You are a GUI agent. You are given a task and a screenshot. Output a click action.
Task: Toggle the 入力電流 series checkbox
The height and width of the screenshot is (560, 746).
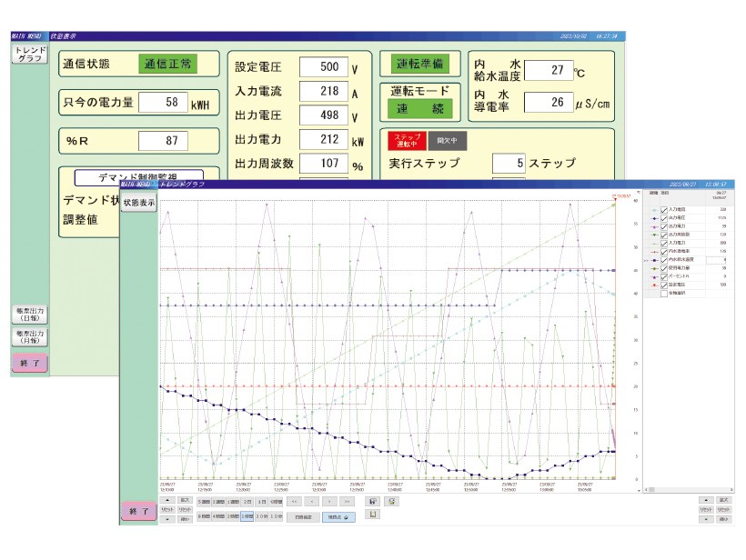664,210
